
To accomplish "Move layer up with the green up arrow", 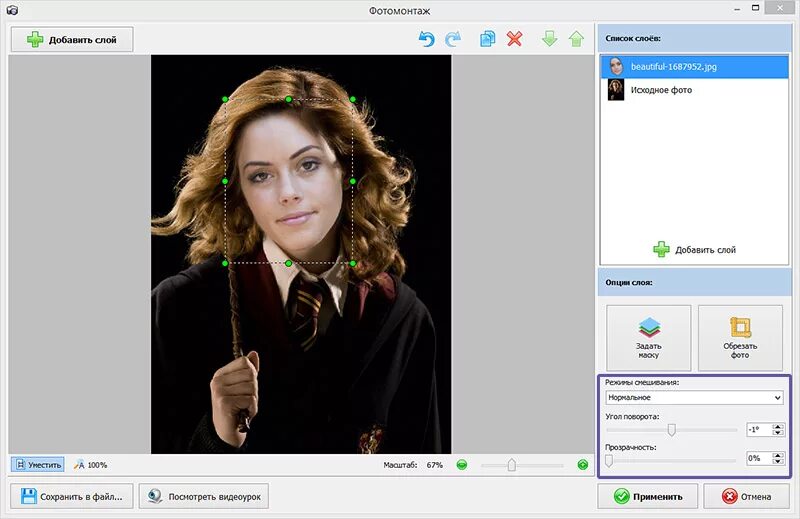I will (x=576, y=39).
